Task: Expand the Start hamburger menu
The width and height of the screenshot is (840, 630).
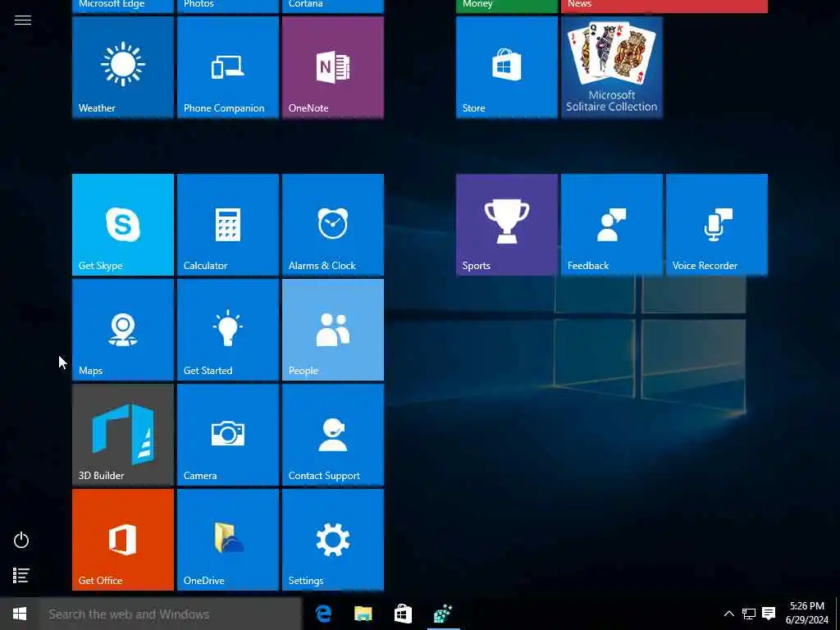Action: click(x=22, y=21)
